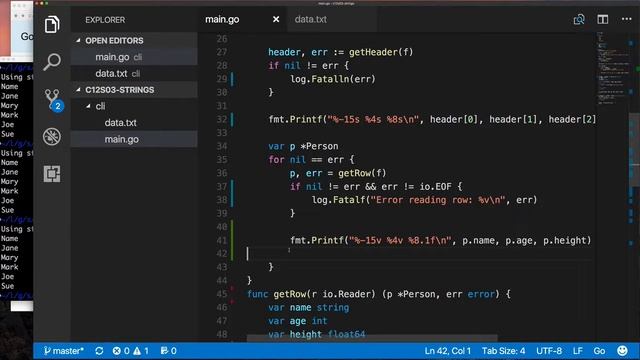Click the log.Fatalln(err) statement
The height and width of the screenshot is (360, 640).
pos(333,79)
